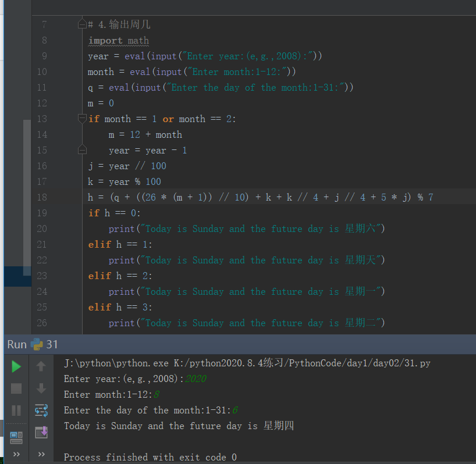Open the right '>>' overflow chevron
This screenshot has height=464, width=476.
point(40,454)
